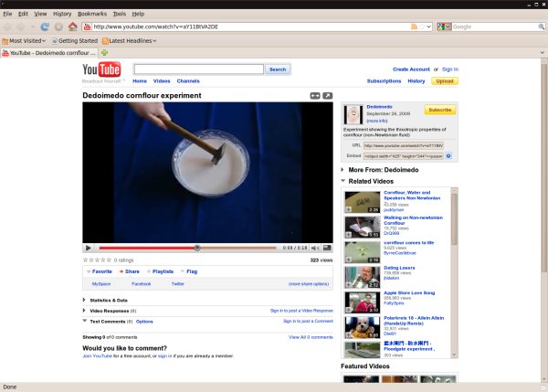Open the Help menu

[138, 14]
